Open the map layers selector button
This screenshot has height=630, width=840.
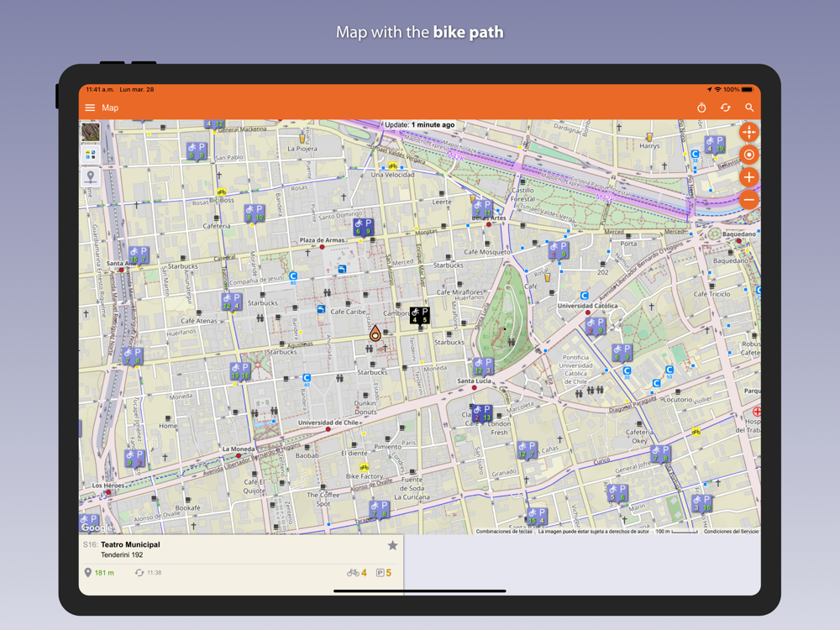pos(91,155)
